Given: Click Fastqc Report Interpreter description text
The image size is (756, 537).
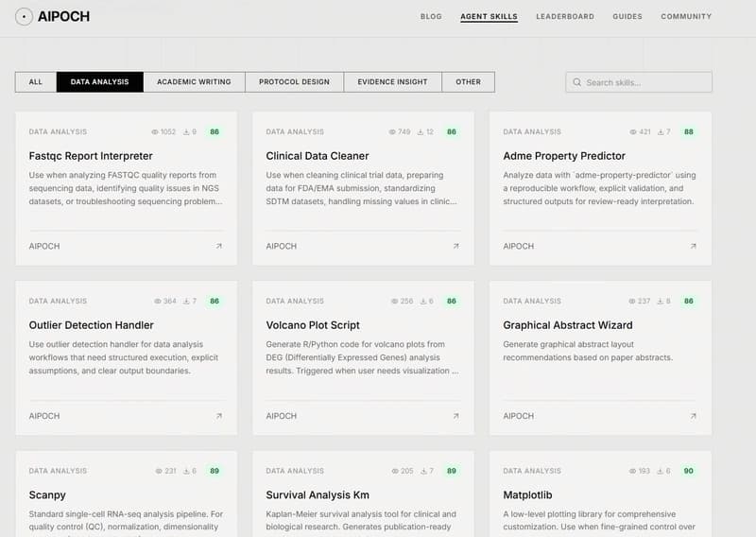Looking at the screenshot, I should point(126,188).
